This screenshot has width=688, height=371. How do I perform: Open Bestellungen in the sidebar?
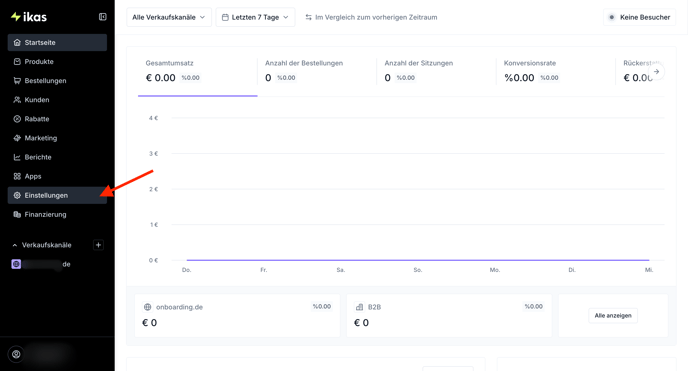(57, 81)
